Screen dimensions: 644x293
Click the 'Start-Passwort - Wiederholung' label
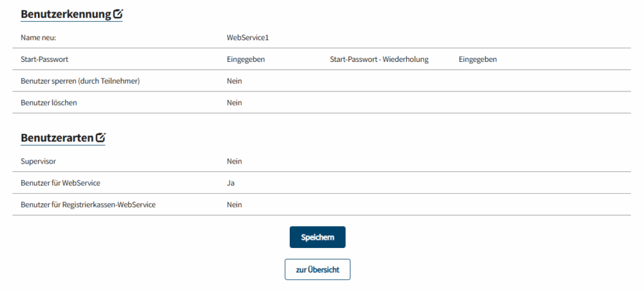click(379, 59)
